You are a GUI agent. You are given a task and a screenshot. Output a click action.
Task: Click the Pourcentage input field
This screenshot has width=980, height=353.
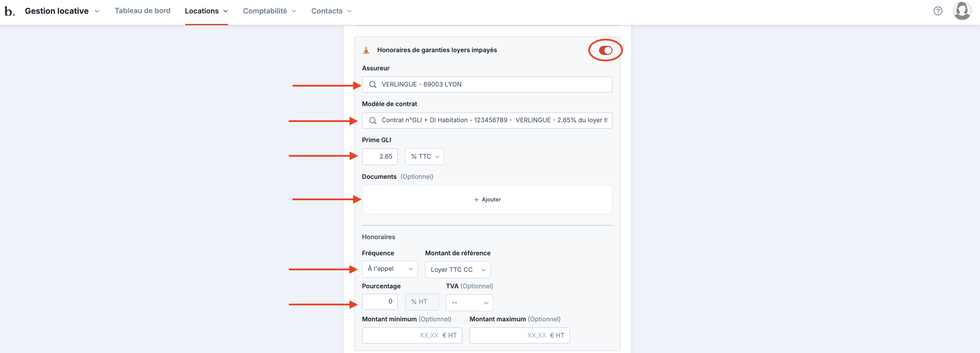coord(380,301)
